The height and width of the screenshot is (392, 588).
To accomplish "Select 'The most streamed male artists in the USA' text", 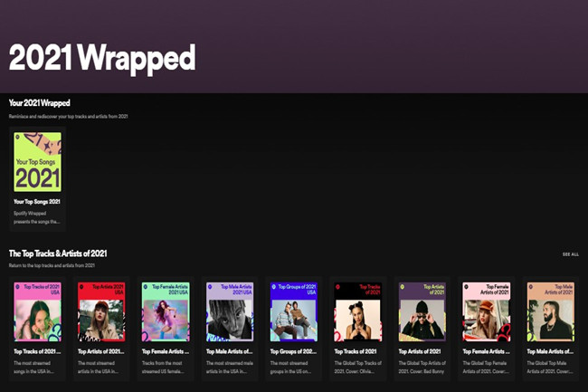I will click(x=230, y=368).
